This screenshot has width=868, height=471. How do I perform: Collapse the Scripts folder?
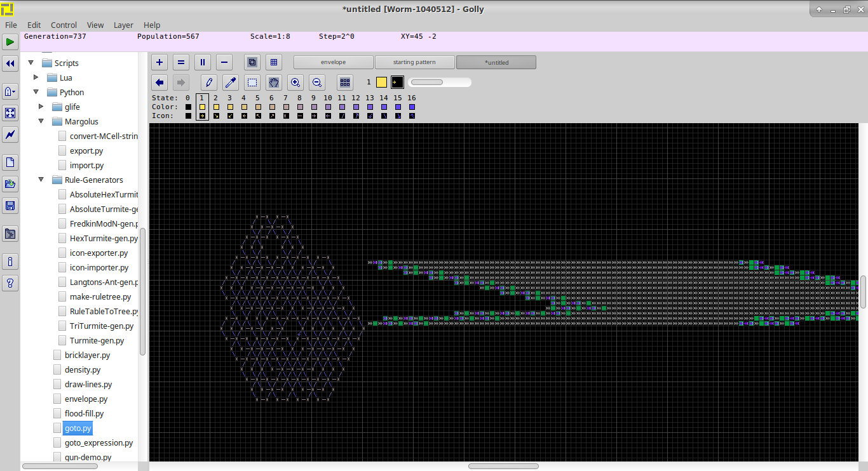click(31, 63)
